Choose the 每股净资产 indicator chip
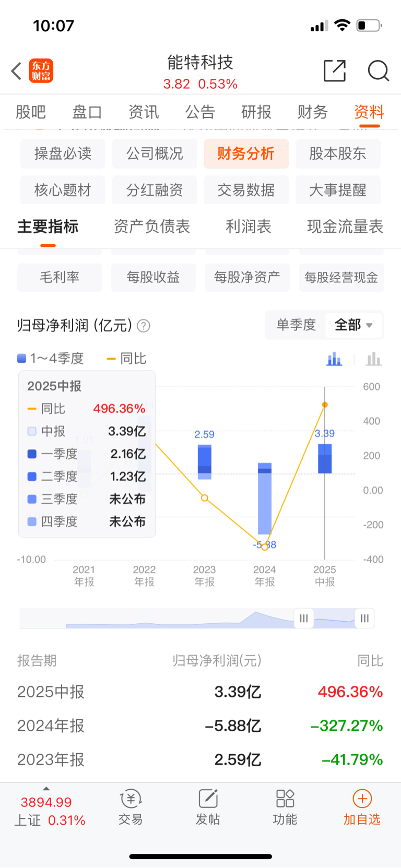Screen dimensions: 401x868 coord(247,277)
